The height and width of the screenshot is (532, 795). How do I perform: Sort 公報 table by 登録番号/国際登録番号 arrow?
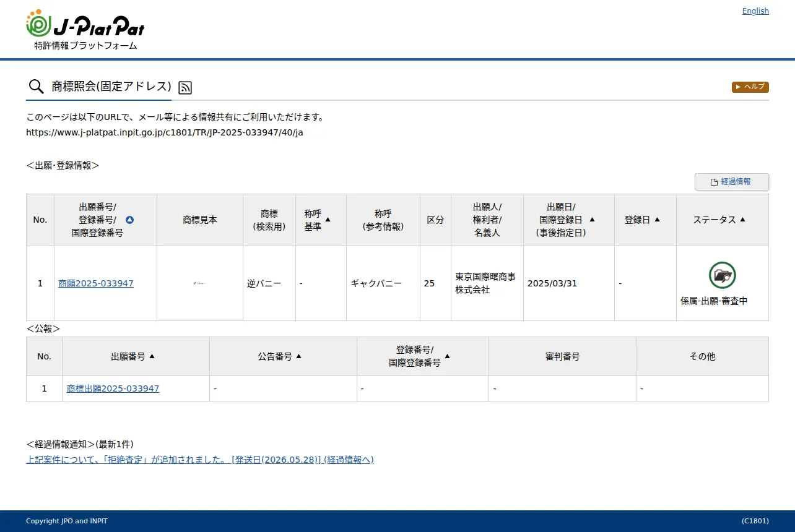(447, 356)
